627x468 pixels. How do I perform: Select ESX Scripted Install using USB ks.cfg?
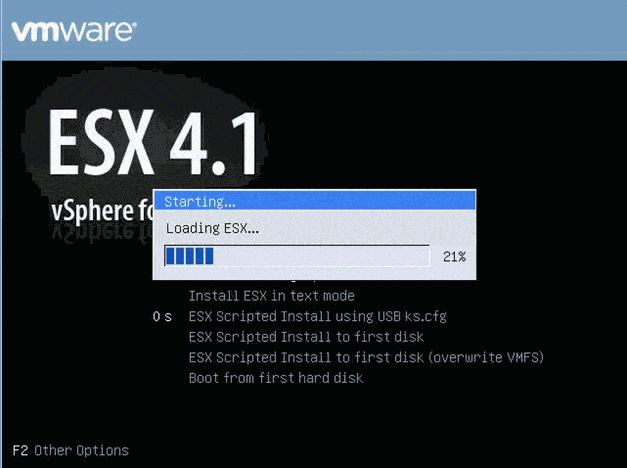[x=317, y=316]
